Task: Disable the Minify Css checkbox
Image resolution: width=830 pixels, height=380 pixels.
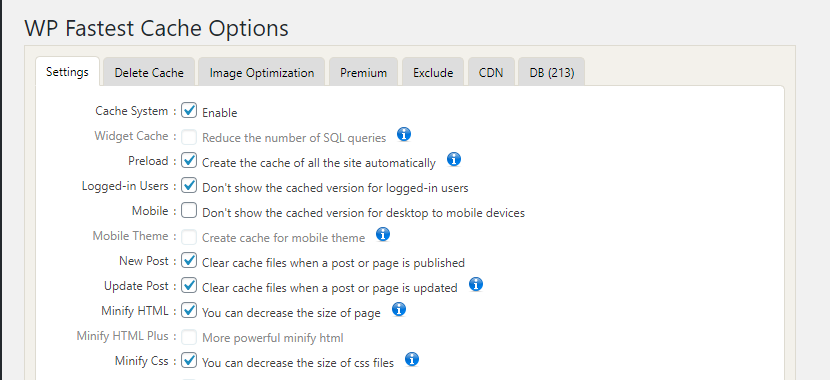Action: coord(189,361)
